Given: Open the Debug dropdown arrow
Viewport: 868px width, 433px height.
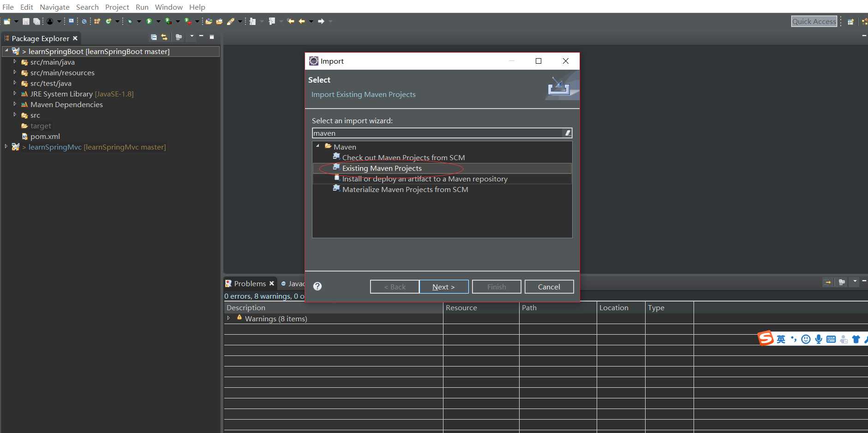Looking at the screenshot, I should point(139,21).
